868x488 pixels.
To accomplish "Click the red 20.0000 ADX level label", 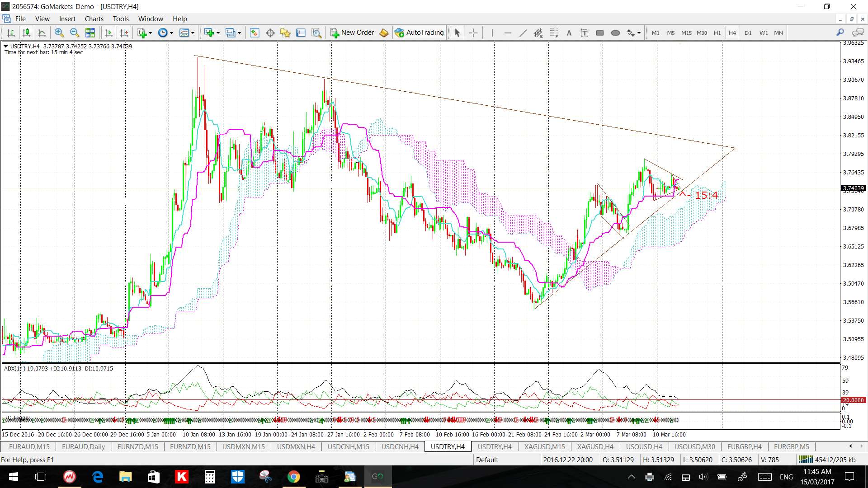I will point(853,400).
